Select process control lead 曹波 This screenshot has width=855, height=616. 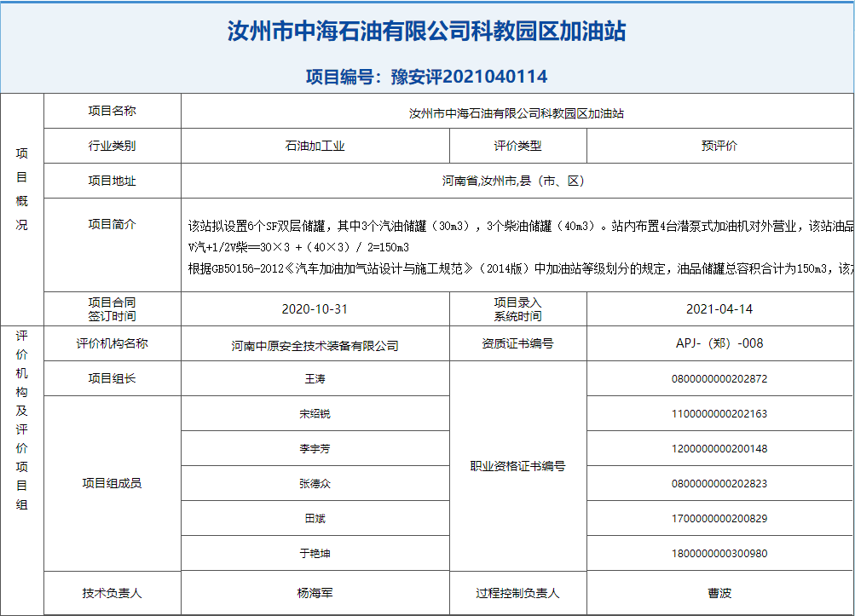719,593
